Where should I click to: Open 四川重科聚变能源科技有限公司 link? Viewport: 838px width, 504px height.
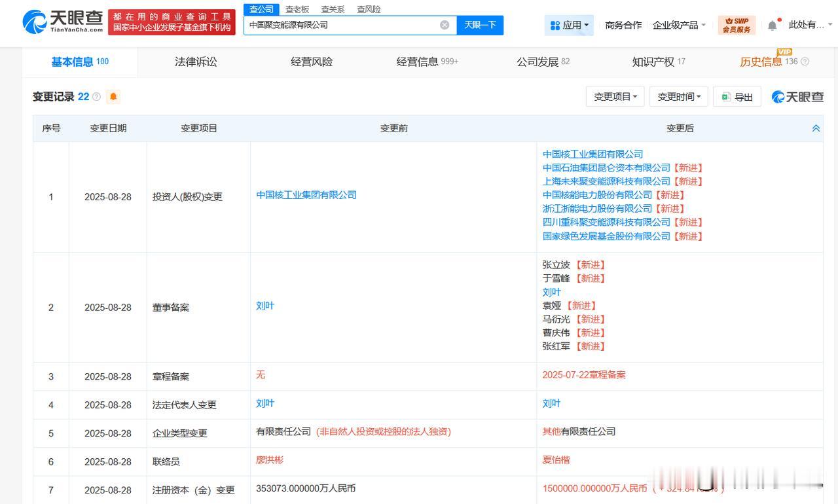(x=607, y=223)
